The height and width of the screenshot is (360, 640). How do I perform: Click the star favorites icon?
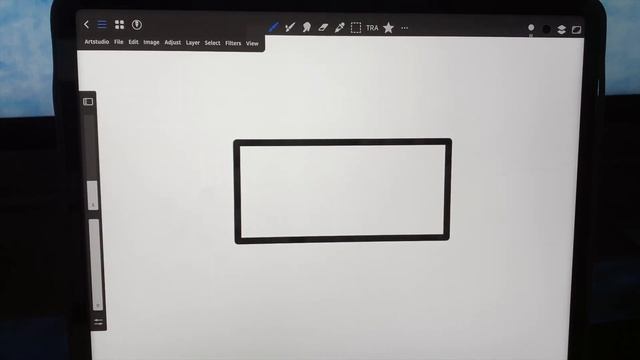[x=389, y=28]
